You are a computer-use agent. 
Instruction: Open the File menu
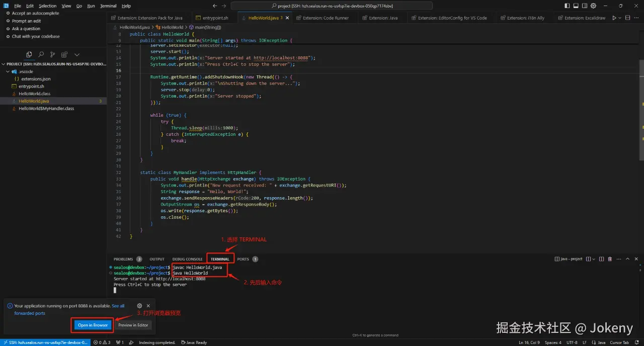(x=18, y=6)
